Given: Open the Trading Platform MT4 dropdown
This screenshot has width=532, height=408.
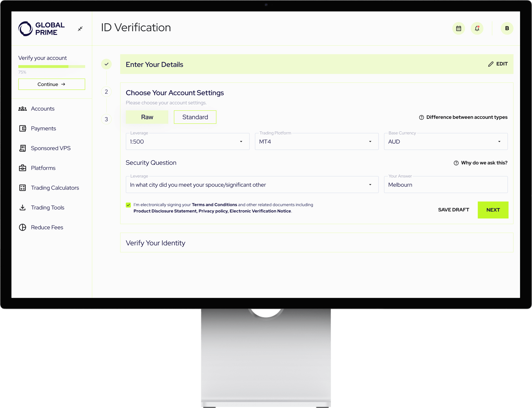Looking at the screenshot, I should 316,142.
